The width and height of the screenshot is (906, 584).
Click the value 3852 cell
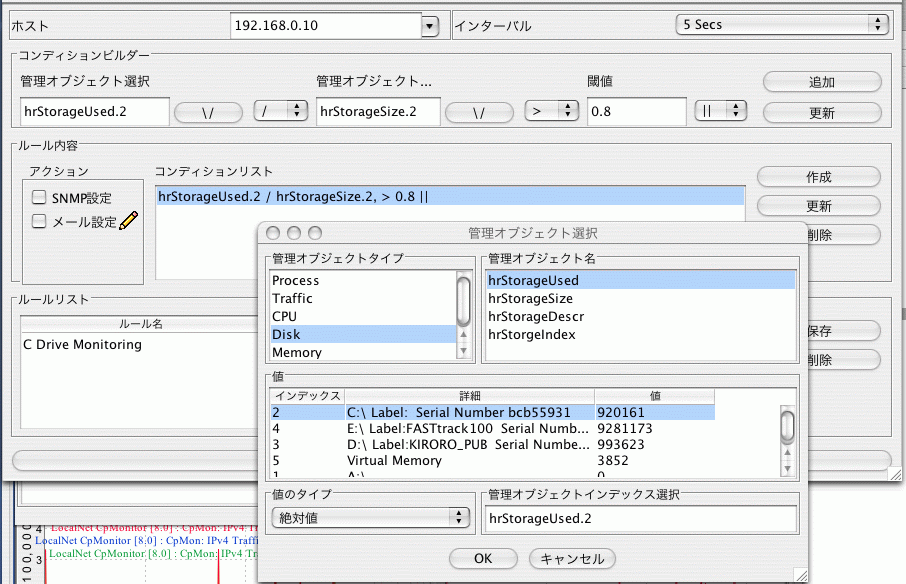coord(655,460)
